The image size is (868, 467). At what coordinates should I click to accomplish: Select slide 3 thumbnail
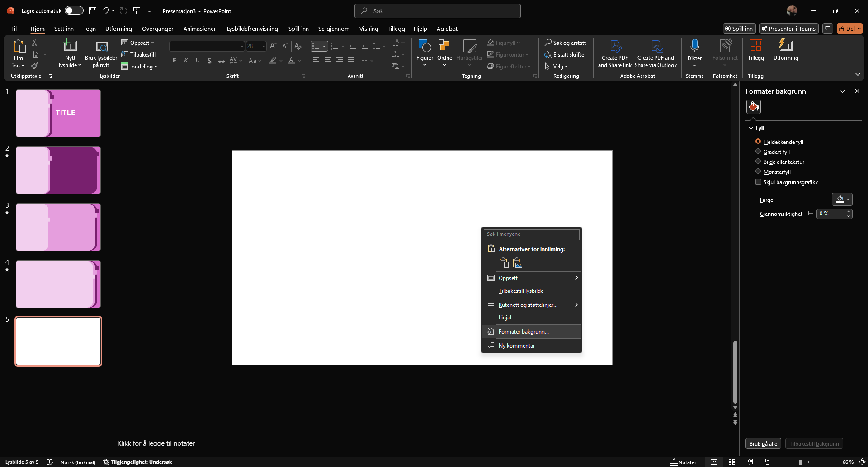pyautogui.click(x=58, y=227)
